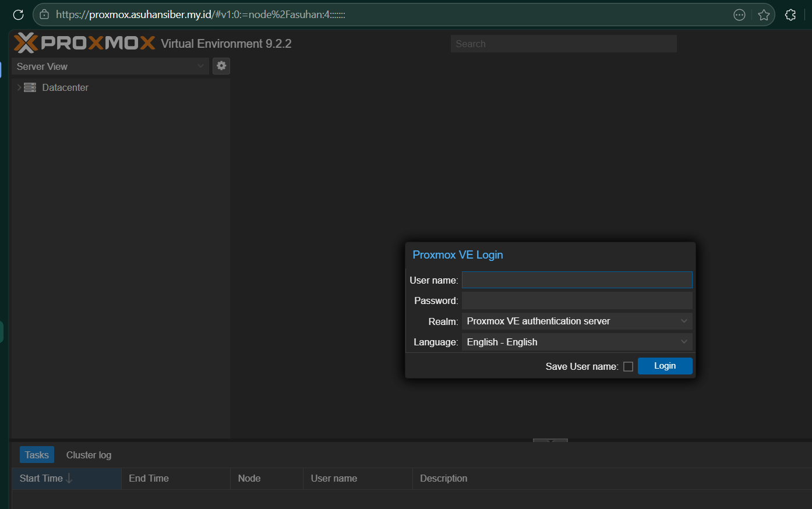The width and height of the screenshot is (812, 509).
Task: Click the browser address URL
Action: (x=200, y=15)
